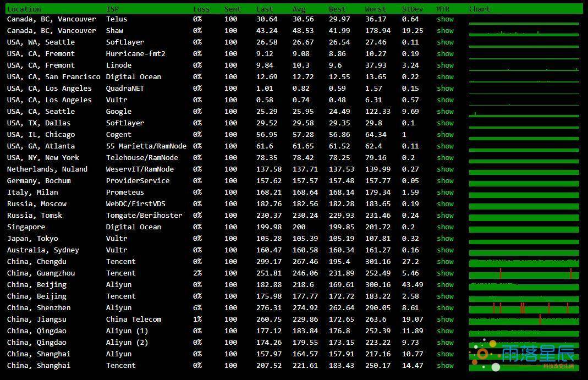Open show link for Tencent Chengdu
Viewport: 588px width, 380px height.
tap(445, 262)
